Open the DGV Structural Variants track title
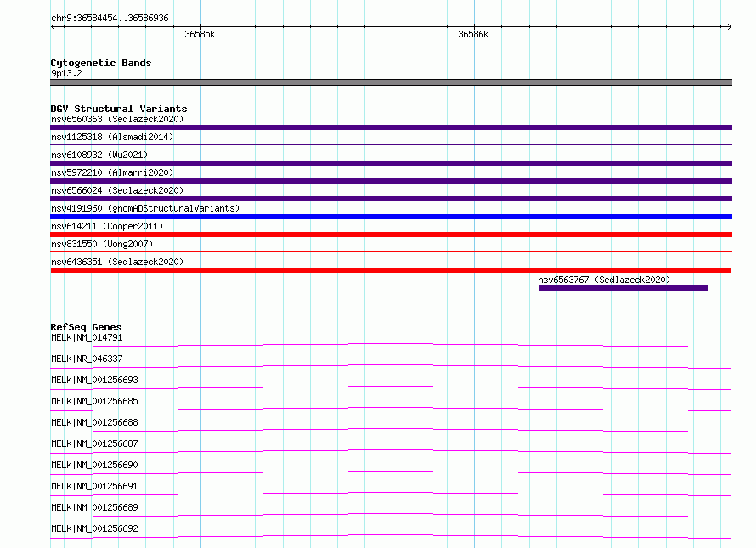Image resolution: width=756 pixels, height=548 pixels. [119, 109]
